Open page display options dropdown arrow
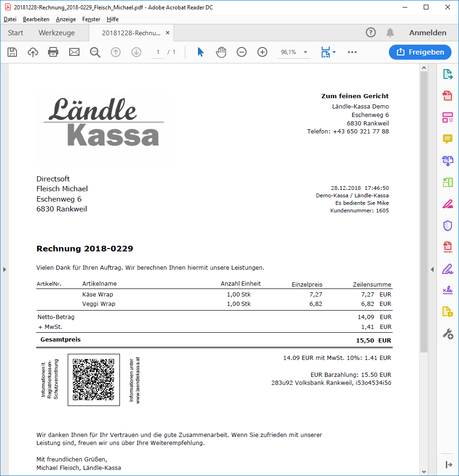The image size is (459, 476). (x=334, y=52)
